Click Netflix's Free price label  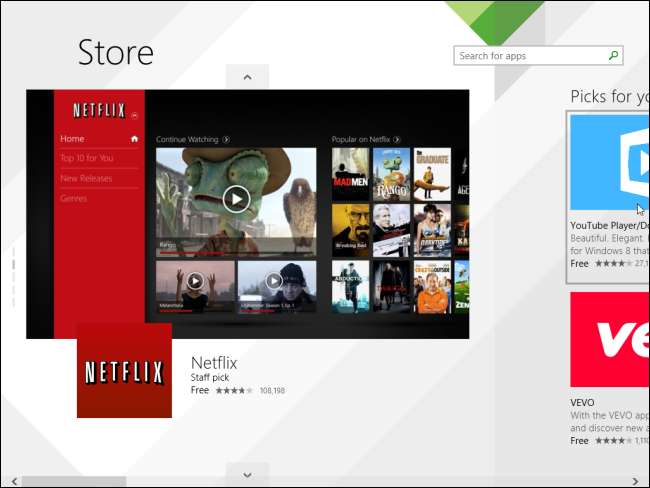(x=200, y=390)
